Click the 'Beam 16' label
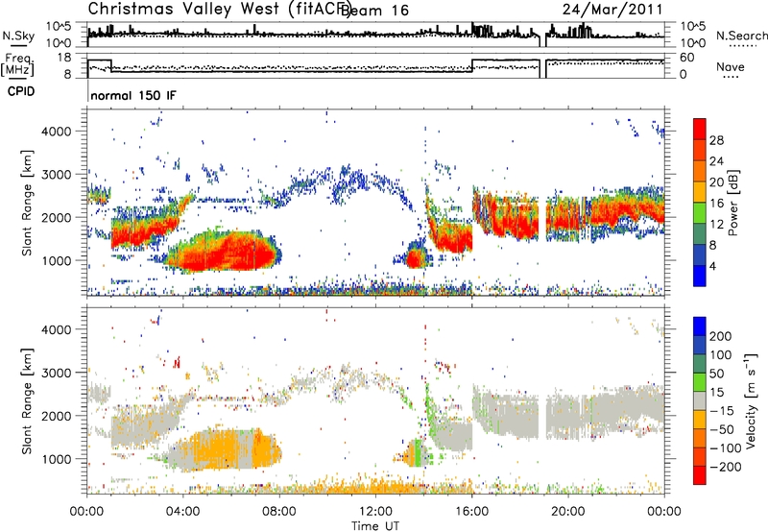 pyautogui.click(x=375, y=11)
